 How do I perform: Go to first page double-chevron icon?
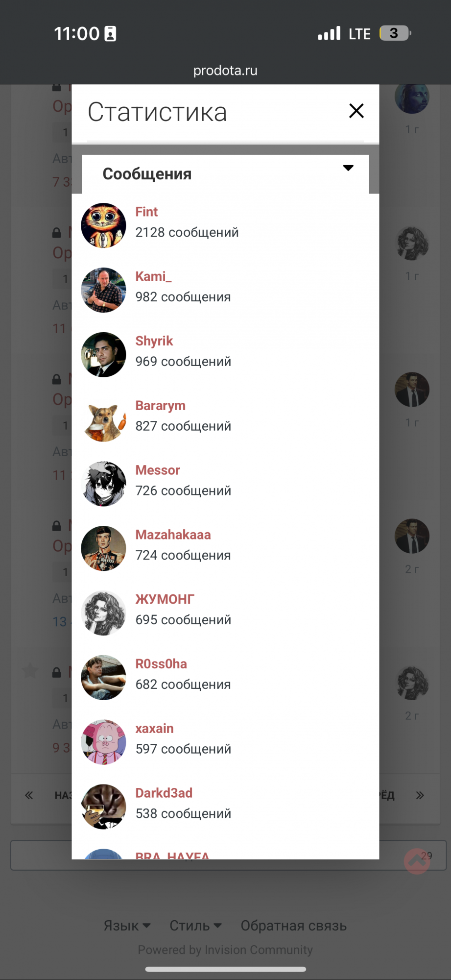point(29,795)
